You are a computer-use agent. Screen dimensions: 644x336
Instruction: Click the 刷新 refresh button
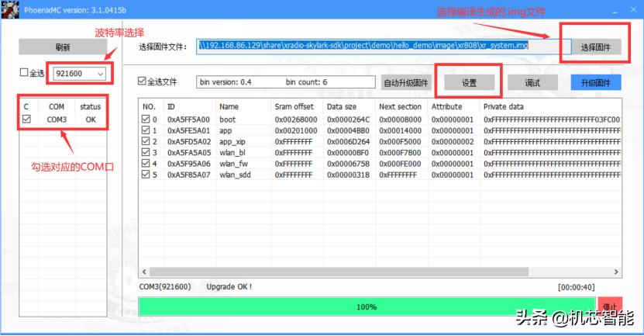coord(63,47)
